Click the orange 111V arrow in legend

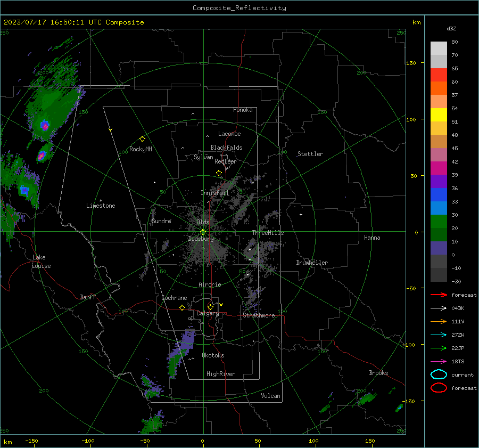tap(439, 321)
